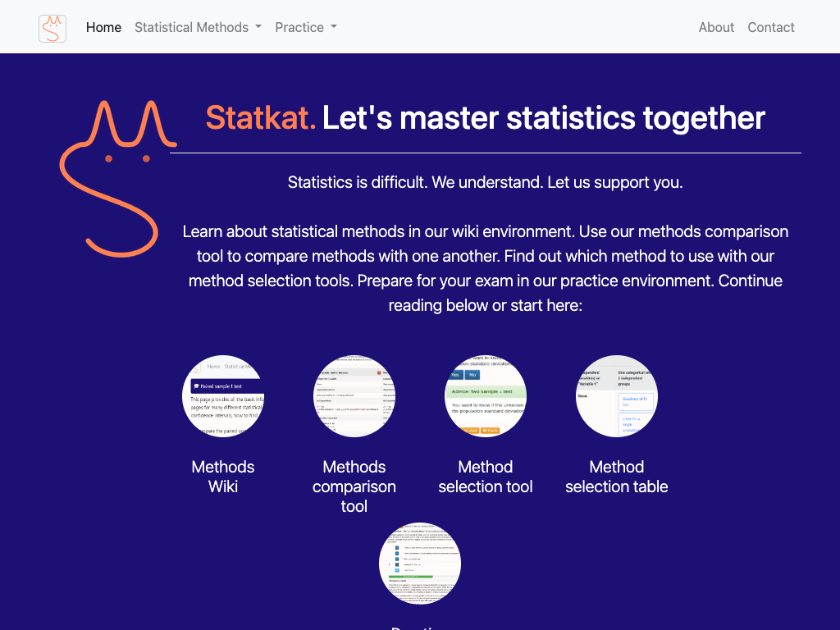Open the About page link

click(716, 27)
